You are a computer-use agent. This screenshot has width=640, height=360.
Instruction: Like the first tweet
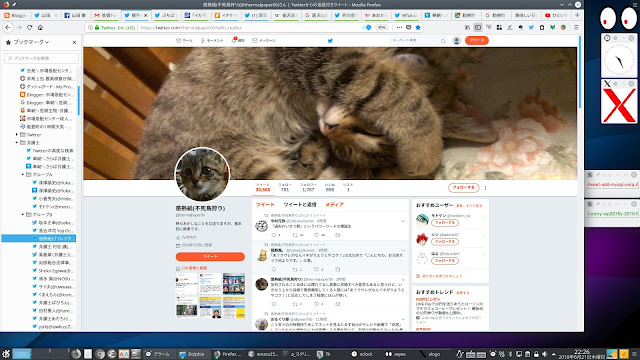point(316,235)
